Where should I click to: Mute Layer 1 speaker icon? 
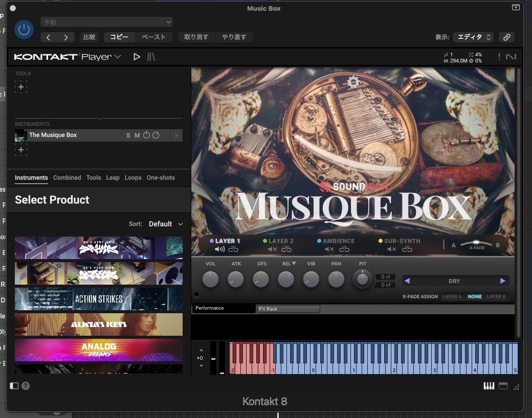click(x=219, y=249)
